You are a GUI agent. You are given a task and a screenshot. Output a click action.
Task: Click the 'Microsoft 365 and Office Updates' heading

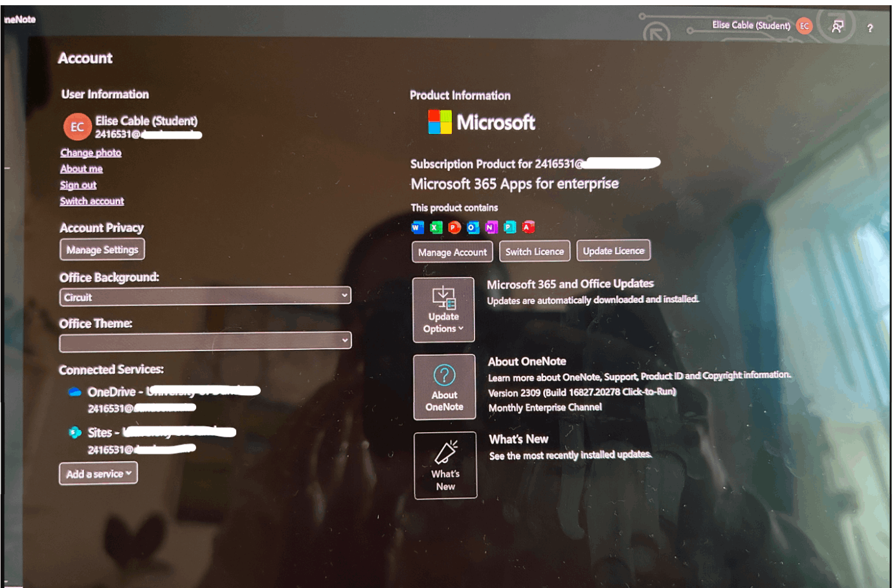(570, 284)
